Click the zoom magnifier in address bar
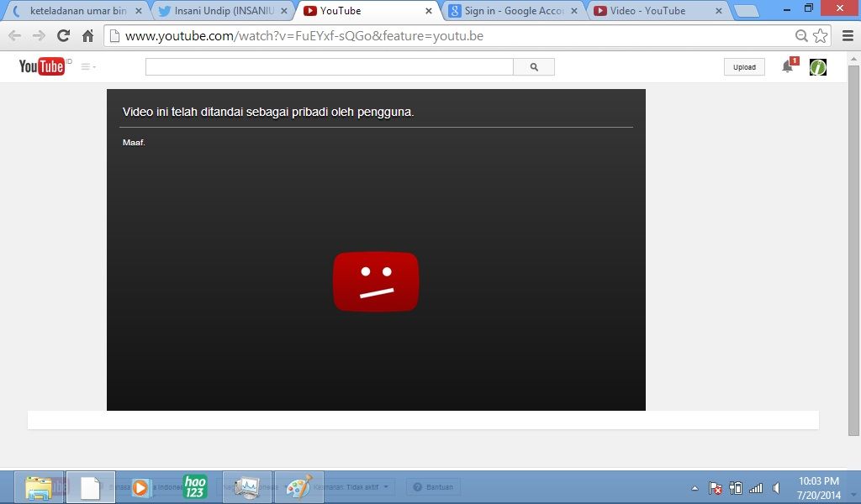Image resolution: width=861 pixels, height=504 pixels. point(802,36)
